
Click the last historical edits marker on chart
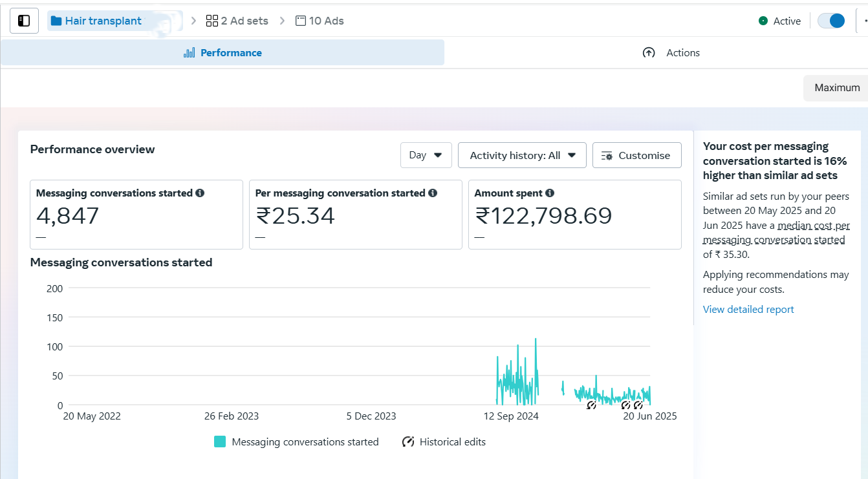(638, 405)
